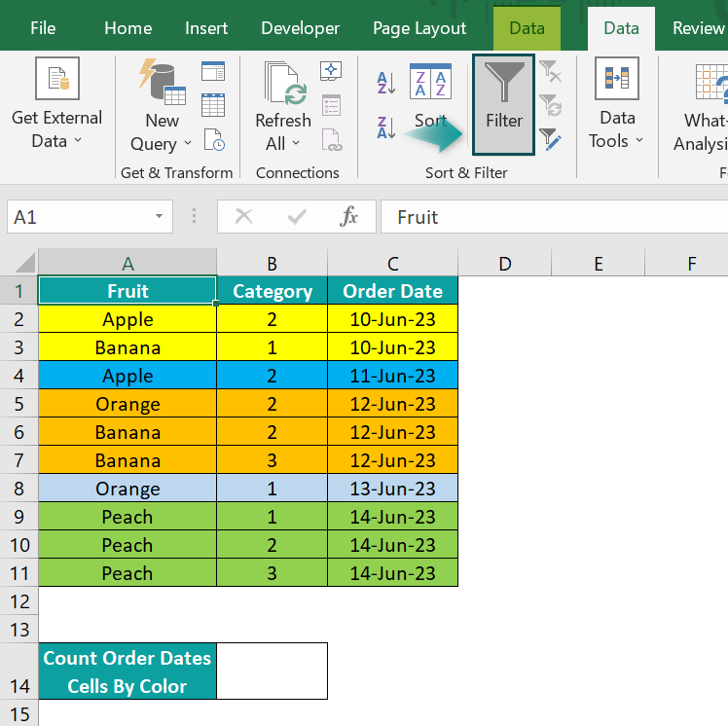Select the Count Order Dates Cells By Color cell
The width and height of the screenshot is (728, 726).
127,672
